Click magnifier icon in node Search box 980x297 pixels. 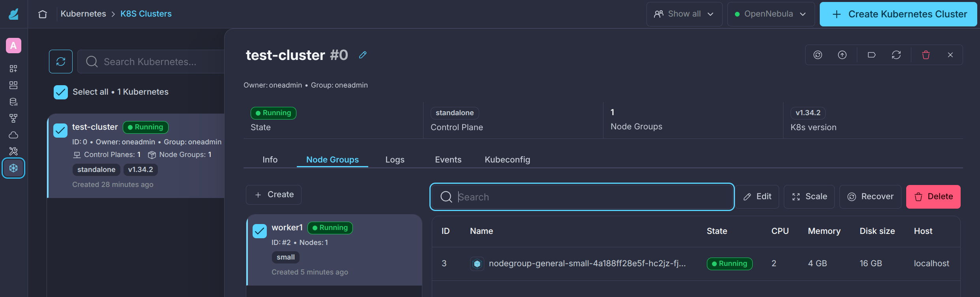(x=446, y=197)
